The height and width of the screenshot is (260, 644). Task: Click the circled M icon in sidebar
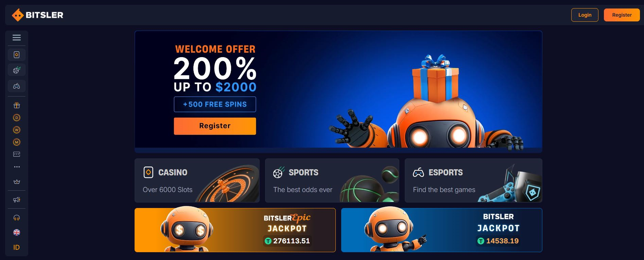tap(17, 142)
